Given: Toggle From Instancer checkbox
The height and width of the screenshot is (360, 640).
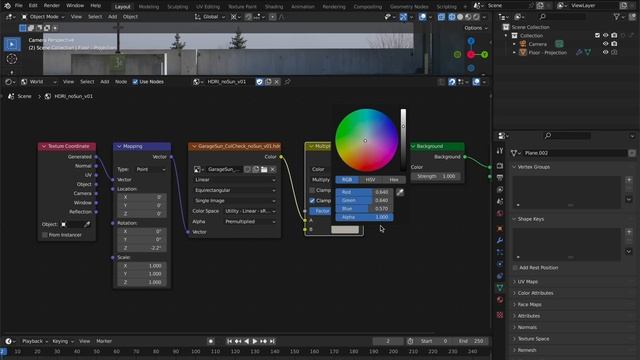Looking at the screenshot, I should (x=45, y=235).
